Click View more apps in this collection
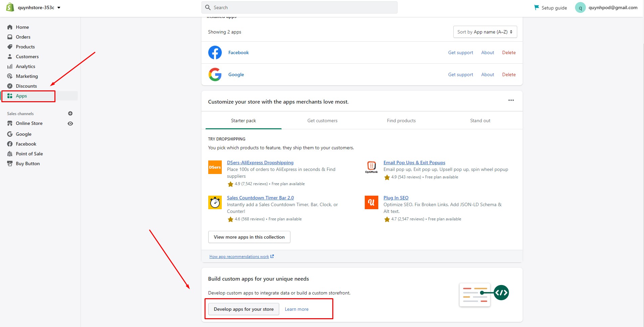This screenshot has height=327, width=644. coord(249,237)
